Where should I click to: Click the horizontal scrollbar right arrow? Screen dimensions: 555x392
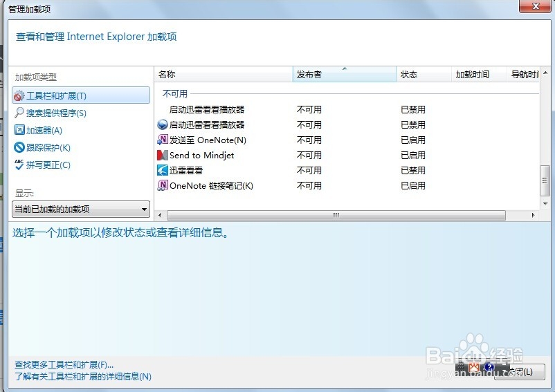pyautogui.click(x=534, y=215)
